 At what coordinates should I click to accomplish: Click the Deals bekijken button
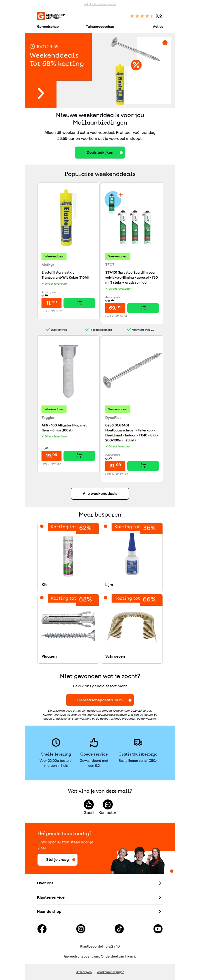click(x=100, y=153)
